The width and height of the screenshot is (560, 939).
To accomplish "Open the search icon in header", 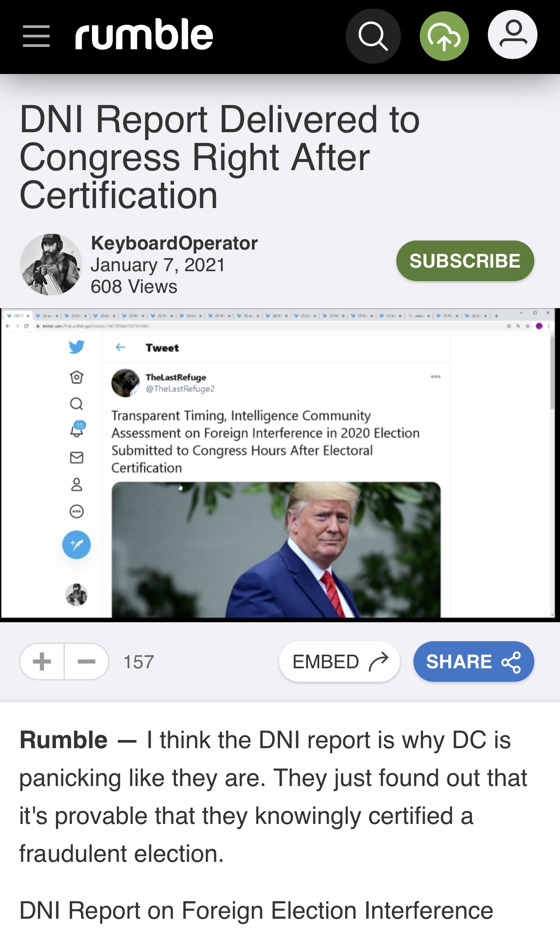I will pos(373,36).
